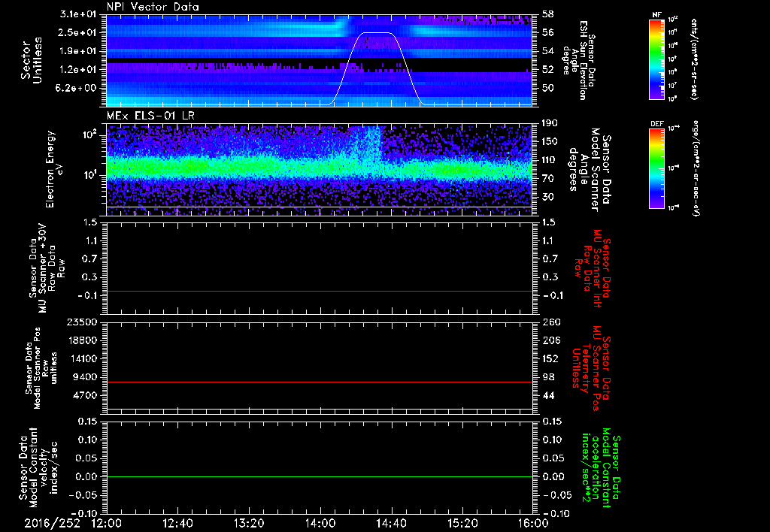This screenshot has height=532, width=770.
Task: Click the 'ESH Sun Elevation Angle' axis label
Action: click(x=580, y=60)
